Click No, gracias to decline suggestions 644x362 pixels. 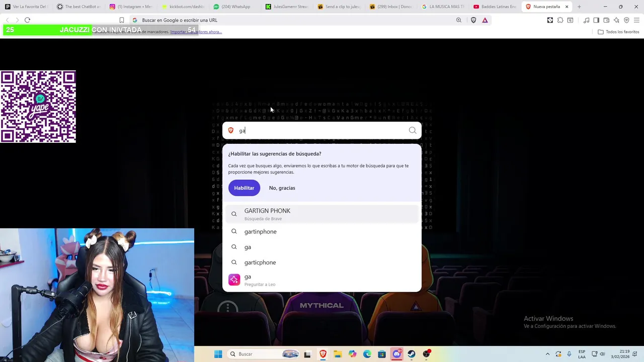pyautogui.click(x=282, y=188)
